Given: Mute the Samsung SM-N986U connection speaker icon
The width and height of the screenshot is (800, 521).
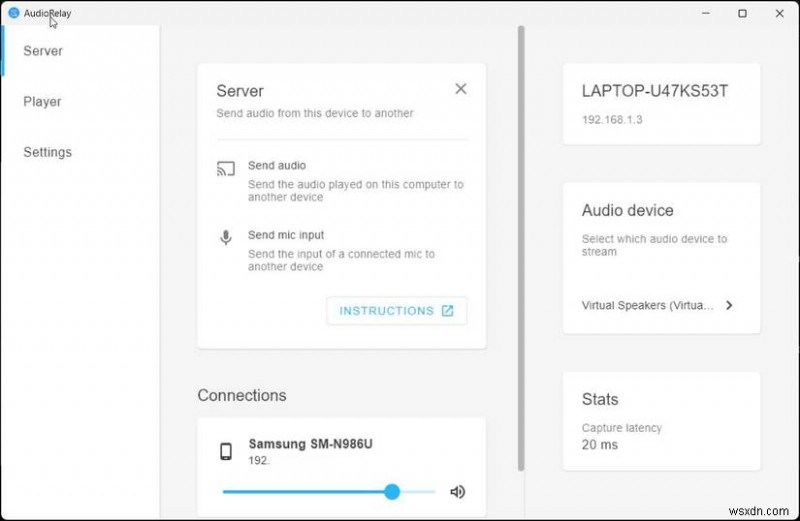Looking at the screenshot, I should (458, 492).
